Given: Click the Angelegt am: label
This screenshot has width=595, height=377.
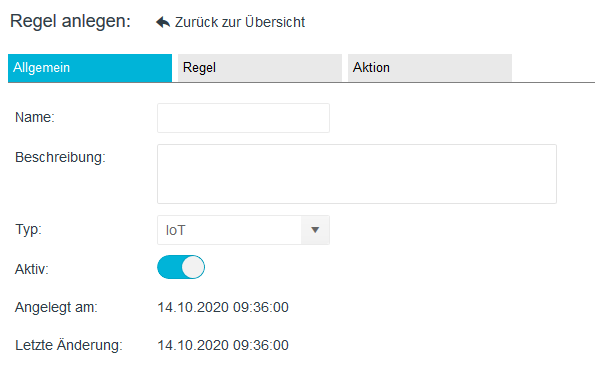Looking at the screenshot, I should [x=56, y=307].
